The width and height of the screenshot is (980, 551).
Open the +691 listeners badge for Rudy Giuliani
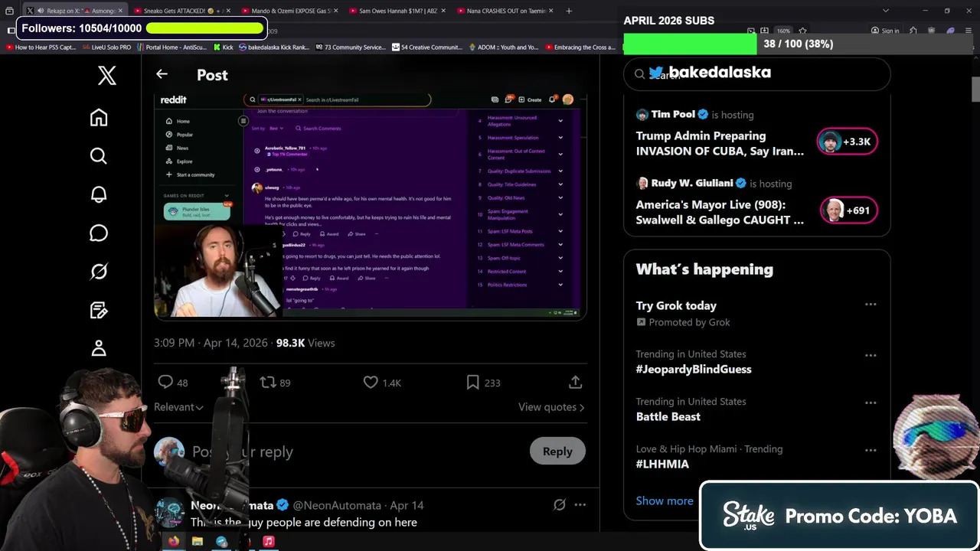(848, 210)
